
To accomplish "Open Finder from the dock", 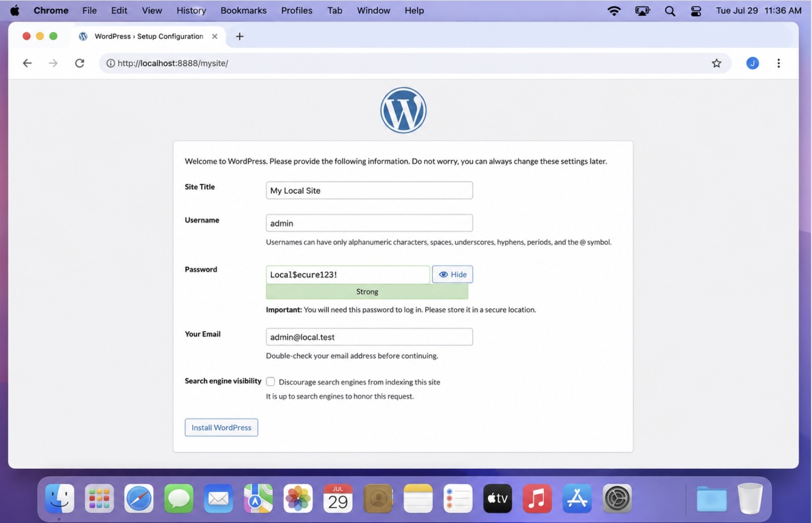I will 60,499.
